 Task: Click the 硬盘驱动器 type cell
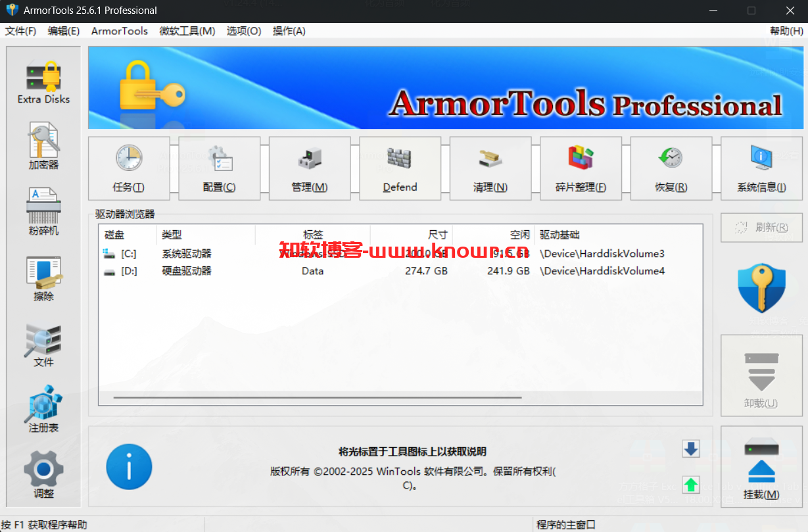click(187, 271)
